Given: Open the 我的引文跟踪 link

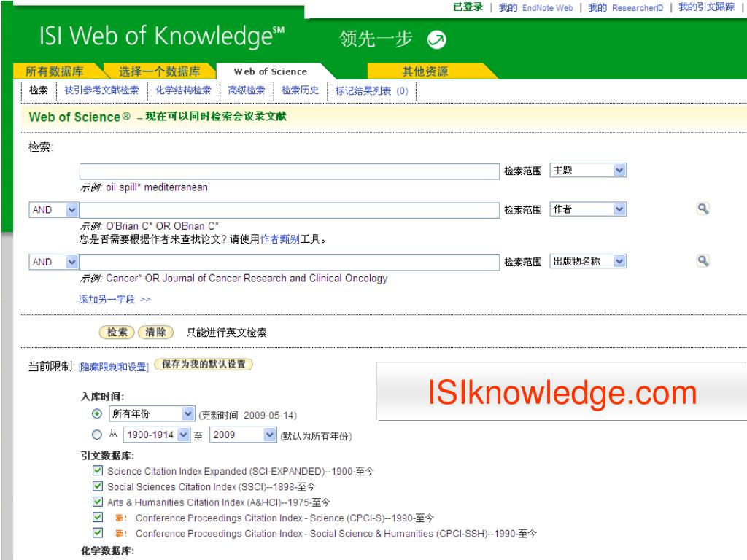Looking at the screenshot, I should point(706,7).
